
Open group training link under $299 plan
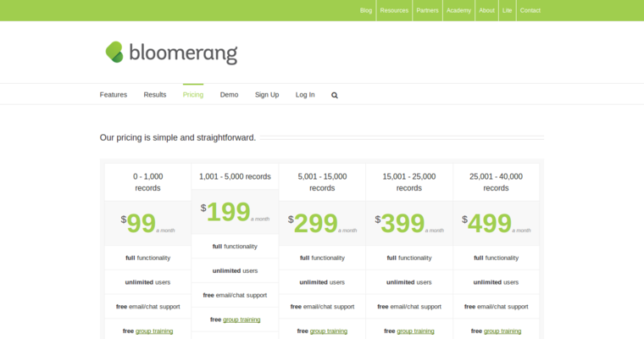coord(329,331)
